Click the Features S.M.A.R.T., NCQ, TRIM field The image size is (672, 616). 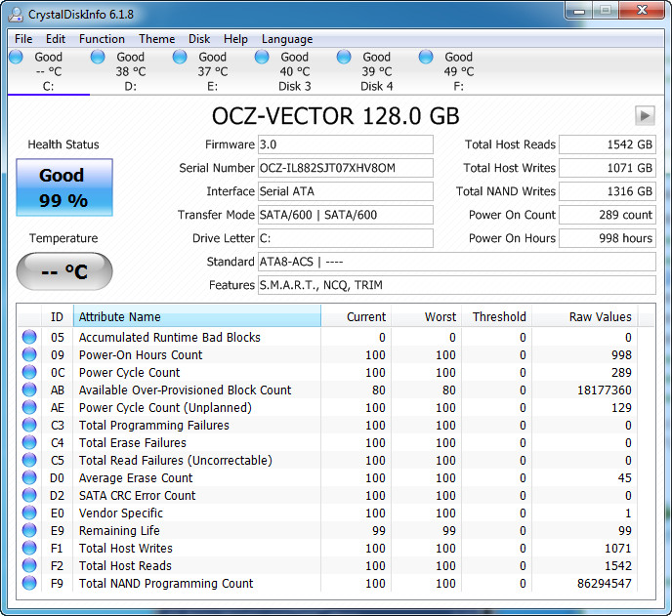(457, 285)
